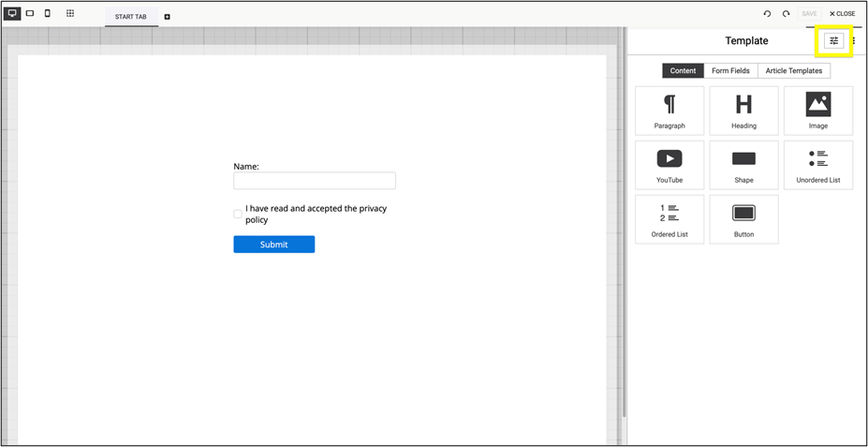Switch to the Form Fields tab

(730, 71)
